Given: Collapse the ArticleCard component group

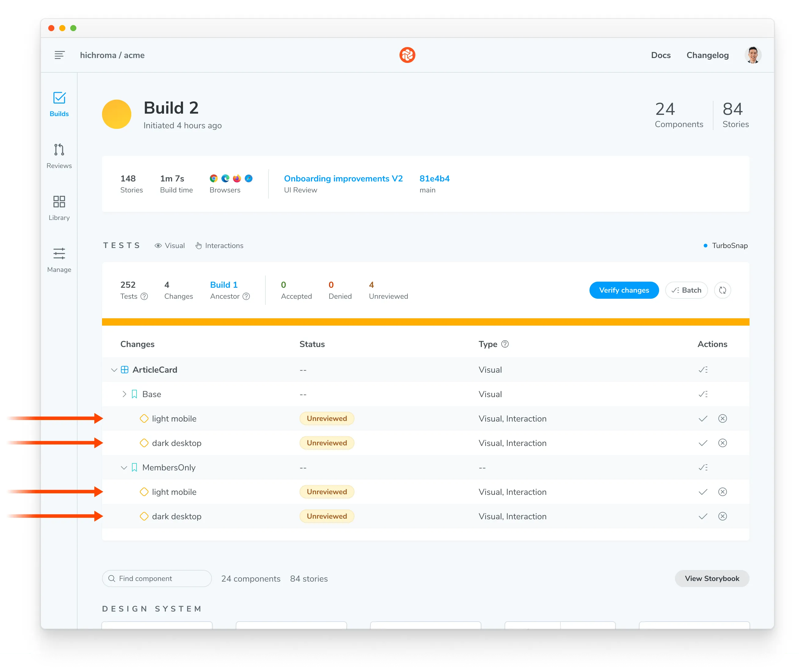Looking at the screenshot, I should (114, 370).
